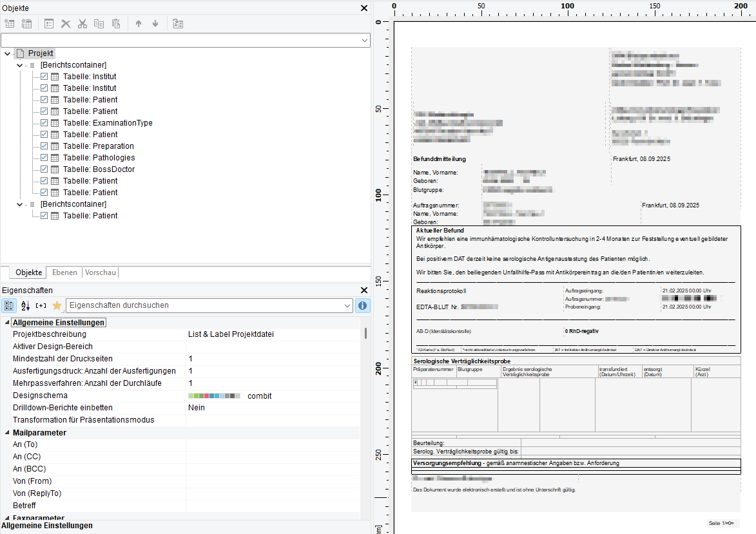Click the blue info icon
This screenshot has height=534, width=756.
(363, 305)
